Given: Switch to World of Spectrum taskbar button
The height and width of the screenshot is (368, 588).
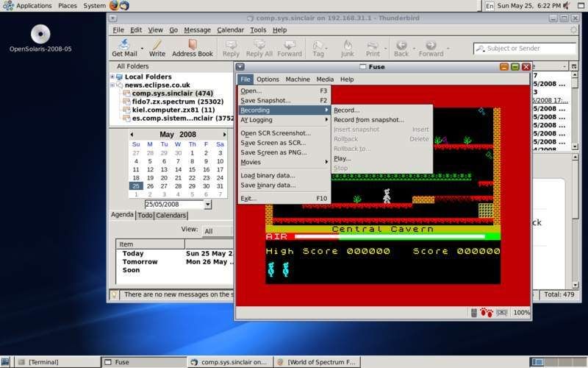Looking at the screenshot, I should point(317,362).
